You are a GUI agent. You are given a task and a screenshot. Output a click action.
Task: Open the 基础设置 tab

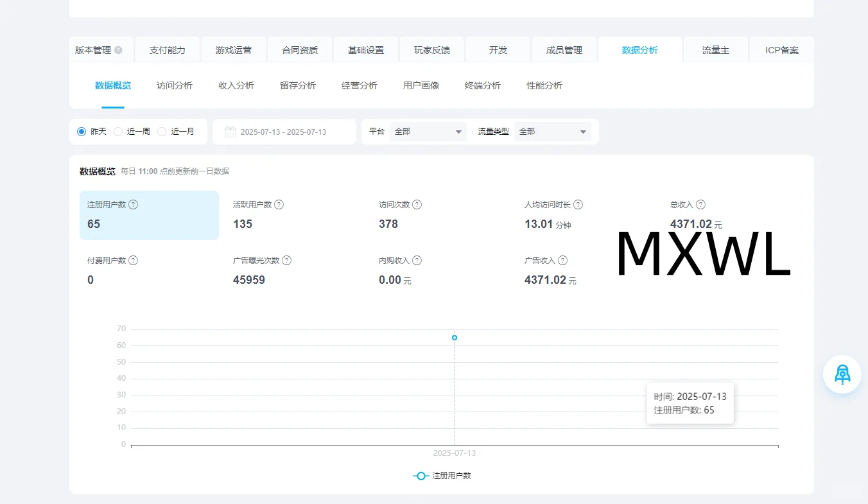click(x=366, y=50)
